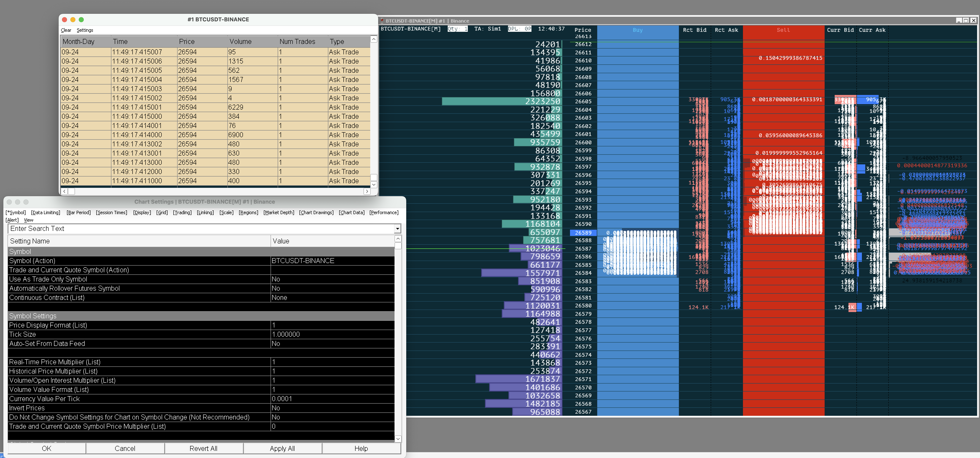Click the chart window icon beside BTCUSDT-BINANCE[M] title
This screenshot has width=980, height=458.
(382, 21)
